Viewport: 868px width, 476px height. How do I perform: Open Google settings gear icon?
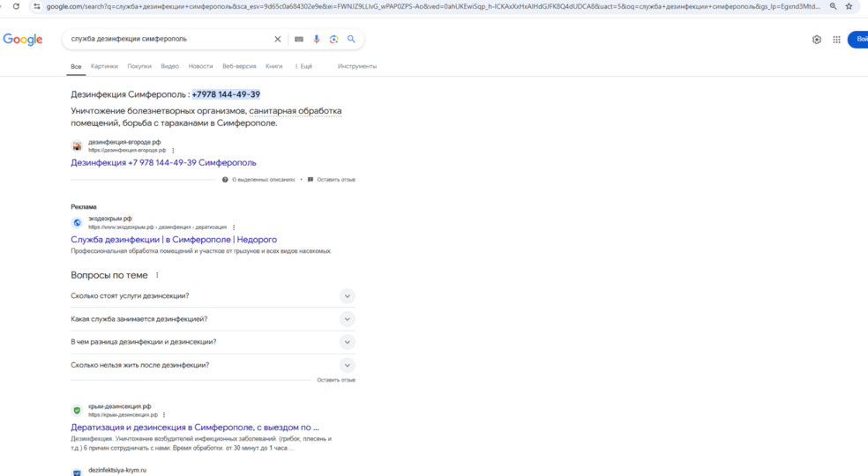[817, 40]
